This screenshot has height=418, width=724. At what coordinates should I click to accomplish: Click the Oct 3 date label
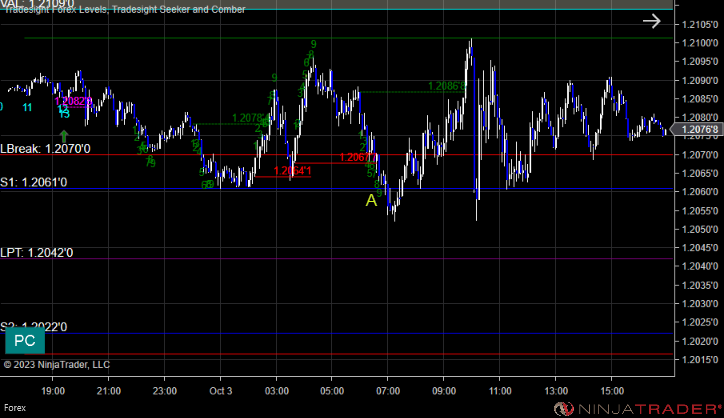point(221,391)
